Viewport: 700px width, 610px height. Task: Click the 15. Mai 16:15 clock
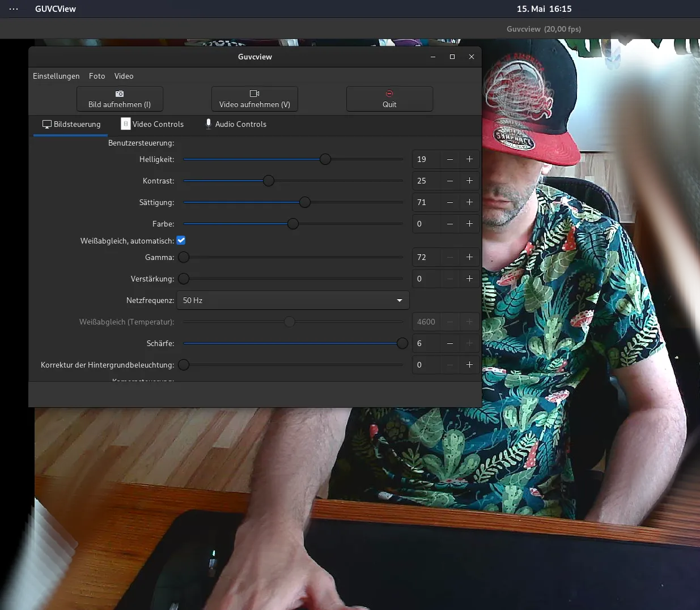click(544, 9)
